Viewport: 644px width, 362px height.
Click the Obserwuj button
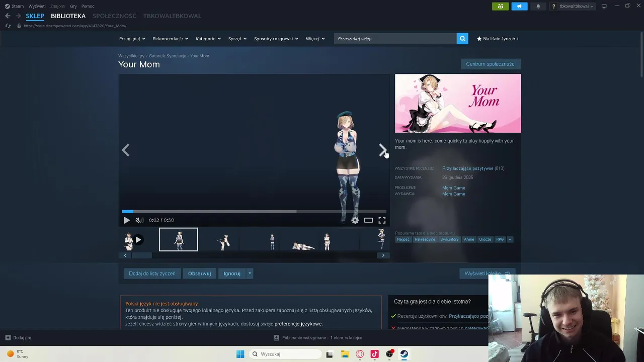pyautogui.click(x=199, y=274)
